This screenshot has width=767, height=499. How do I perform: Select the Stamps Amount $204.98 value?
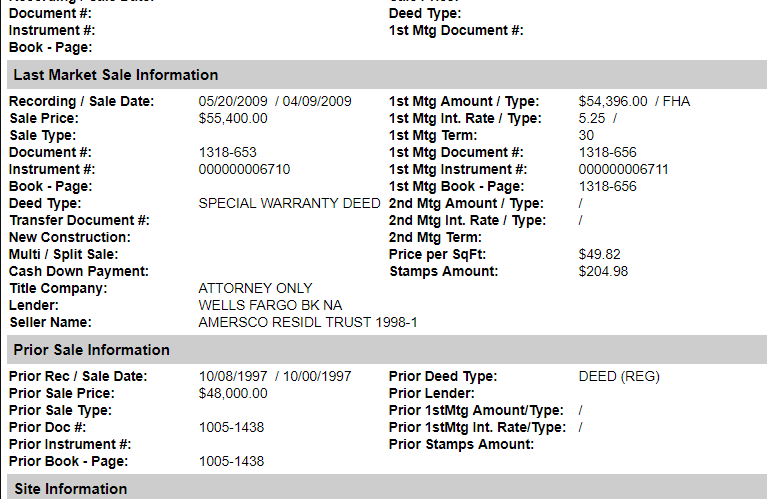[x=603, y=272]
